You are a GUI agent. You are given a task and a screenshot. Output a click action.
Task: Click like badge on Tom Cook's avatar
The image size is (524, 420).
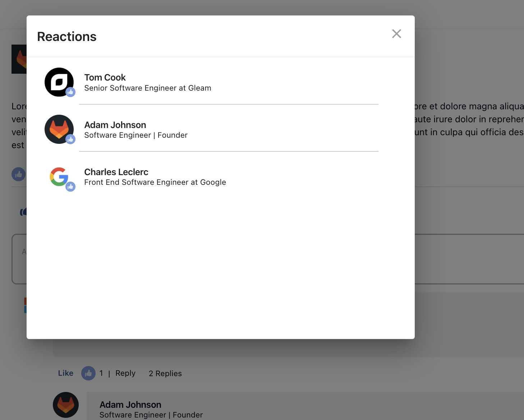[x=70, y=92]
